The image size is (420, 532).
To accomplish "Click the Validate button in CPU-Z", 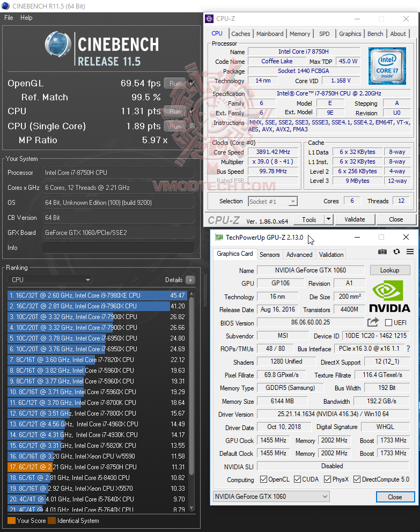I will [355, 219].
